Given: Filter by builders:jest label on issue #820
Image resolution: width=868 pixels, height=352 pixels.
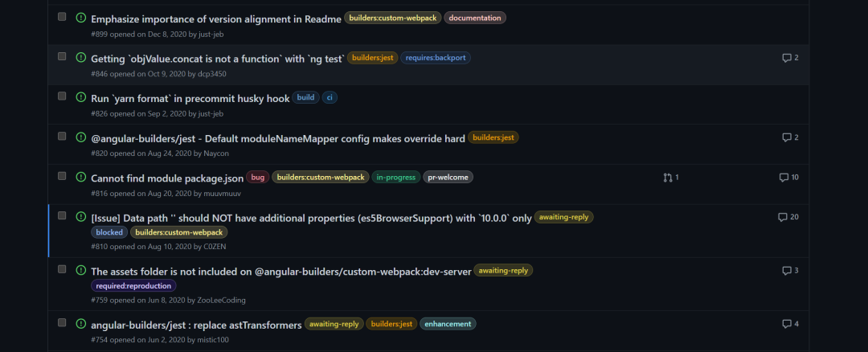Looking at the screenshot, I should pyautogui.click(x=493, y=137).
